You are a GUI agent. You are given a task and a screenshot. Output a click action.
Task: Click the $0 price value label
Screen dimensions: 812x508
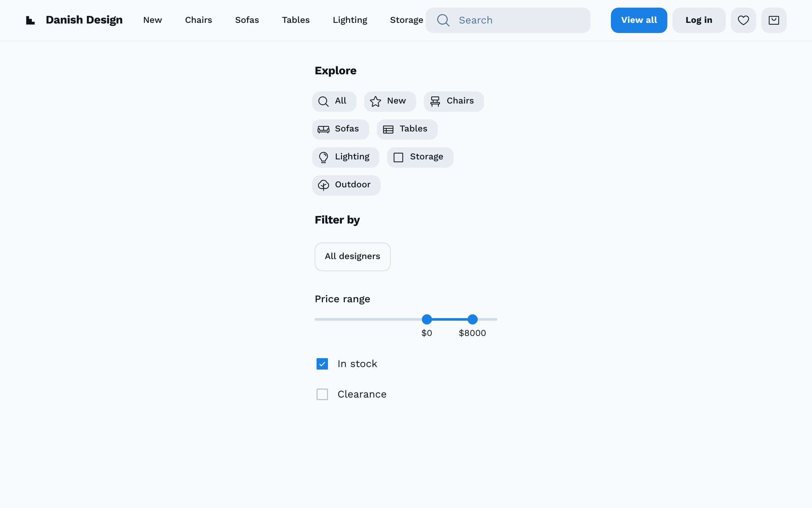(427, 333)
